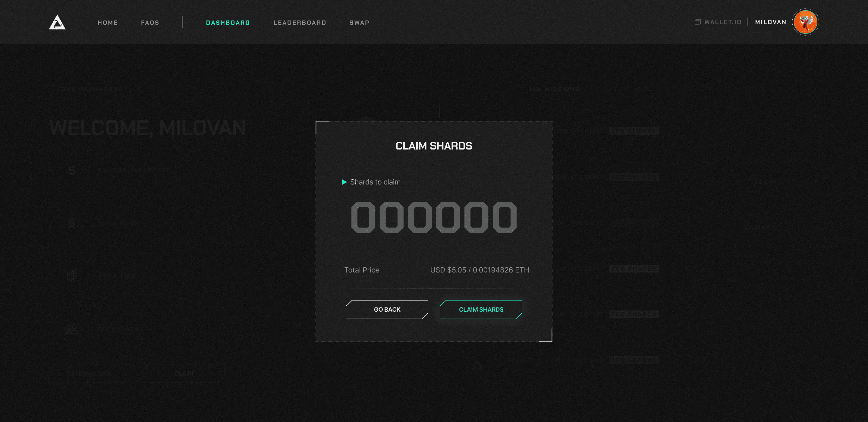
Task: Go to the Home page
Action: point(108,23)
